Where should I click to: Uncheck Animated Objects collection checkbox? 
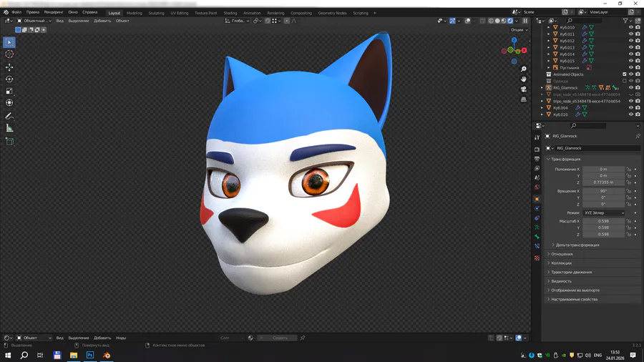pyautogui.click(x=624, y=74)
